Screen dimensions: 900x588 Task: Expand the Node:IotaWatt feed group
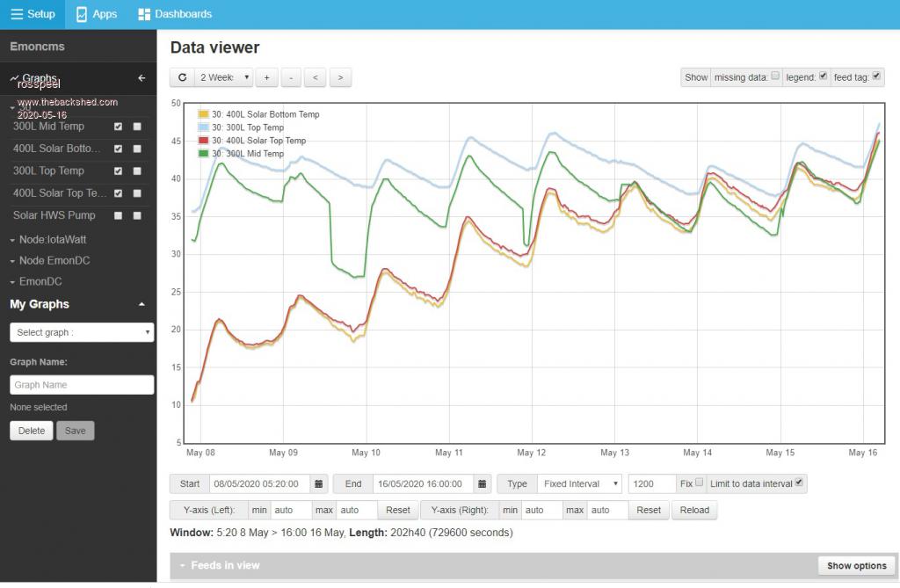[x=53, y=239]
